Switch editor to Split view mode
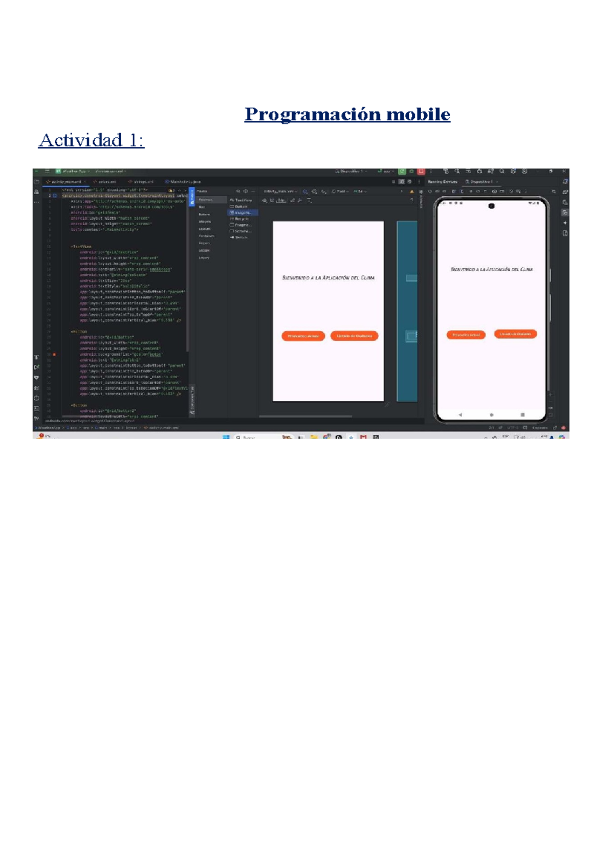 click(402, 182)
